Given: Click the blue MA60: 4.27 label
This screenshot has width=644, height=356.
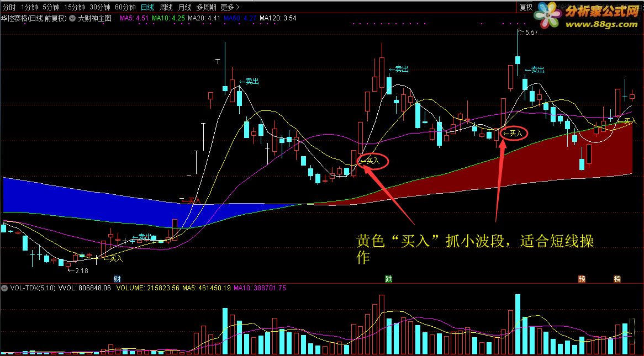Looking at the screenshot, I should click(x=240, y=18).
